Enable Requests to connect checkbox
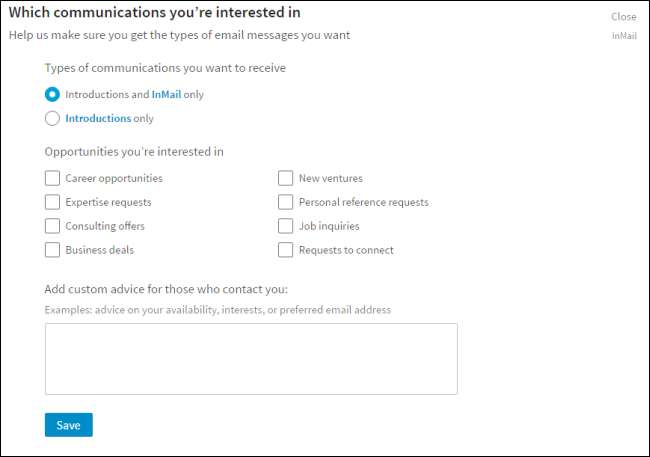 (x=286, y=250)
